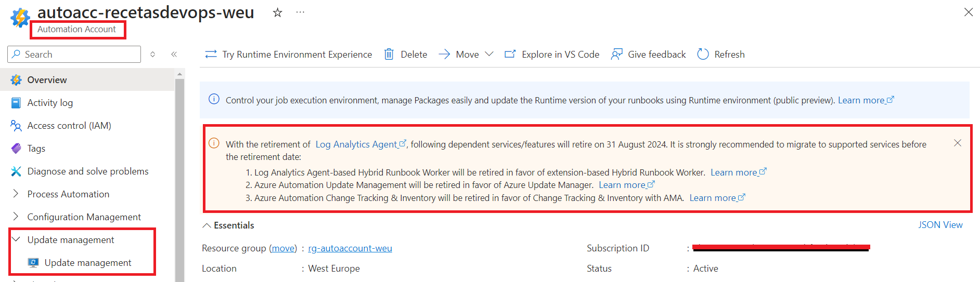The image size is (980, 282).
Task: Click the Overview gear icon in sidebar
Action: point(16,80)
